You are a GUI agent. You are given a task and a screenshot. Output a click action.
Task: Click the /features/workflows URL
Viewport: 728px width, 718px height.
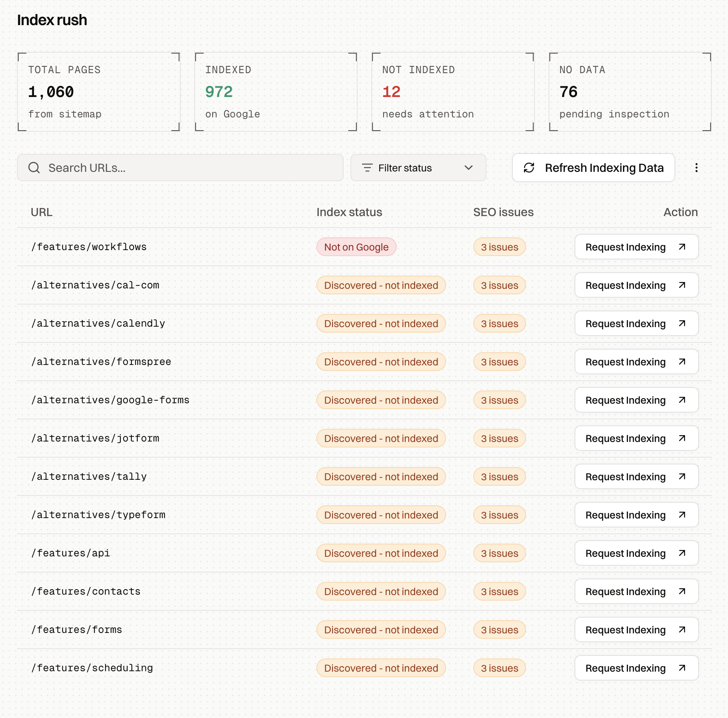click(89, 247)
